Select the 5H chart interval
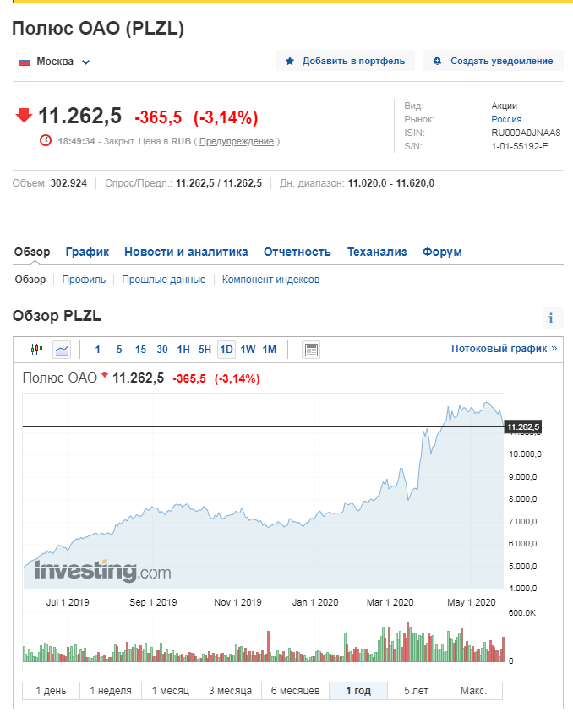 pyautogui.click(x=205, y=350)
